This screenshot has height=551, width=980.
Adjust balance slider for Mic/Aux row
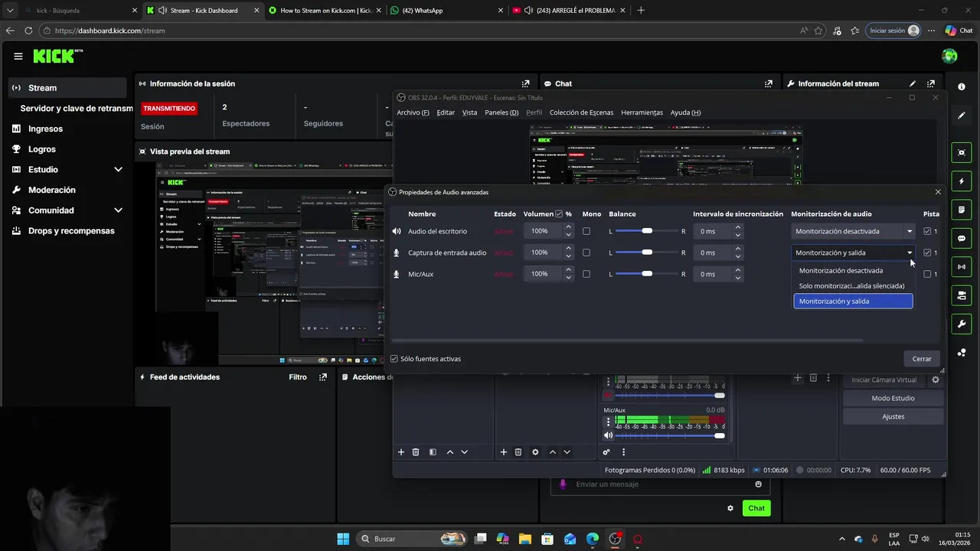(x=647, y=274)
